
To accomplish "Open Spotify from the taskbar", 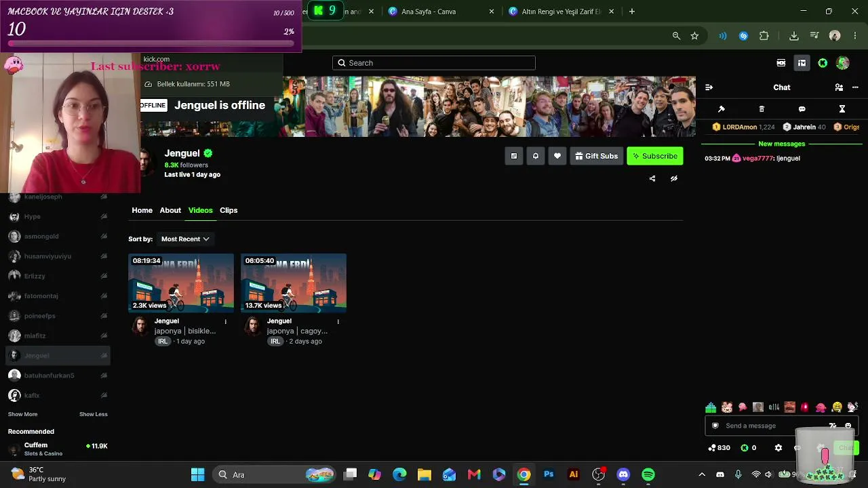I will tap(648, 474).
